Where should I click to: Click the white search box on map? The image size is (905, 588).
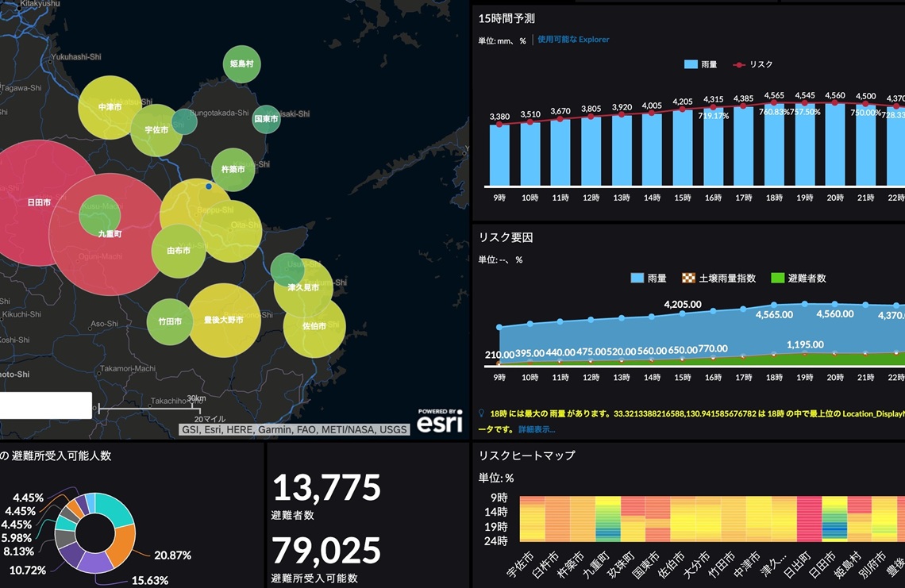point(45,405)
